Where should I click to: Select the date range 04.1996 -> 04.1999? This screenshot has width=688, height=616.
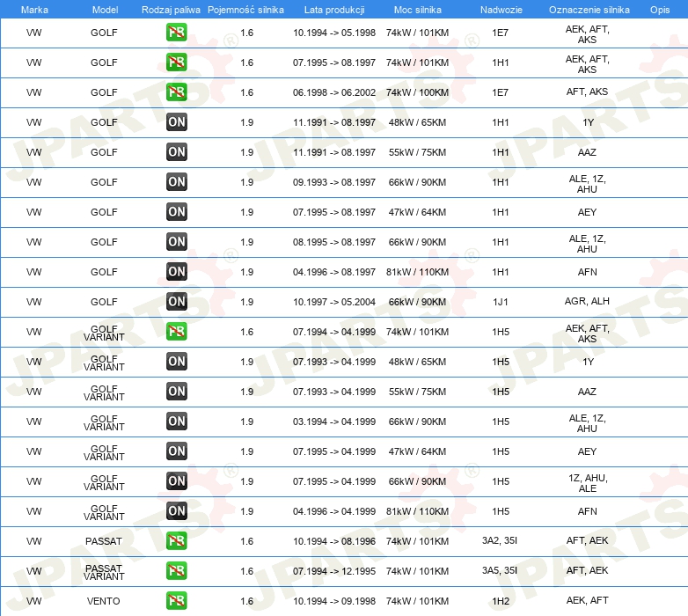334,511
